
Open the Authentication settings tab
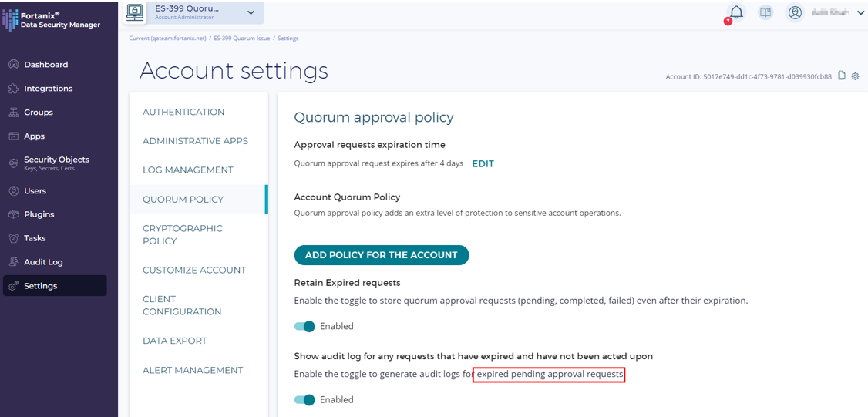click(183, 112)
